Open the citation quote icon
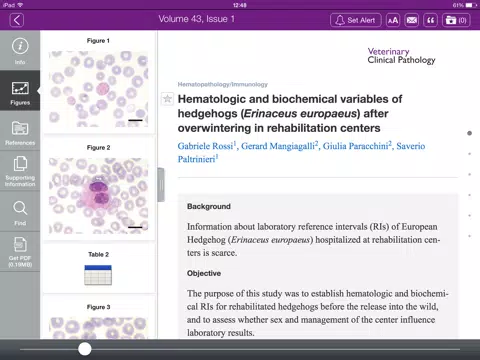This screenshot has height=360, width=480. tap(430, 20)
